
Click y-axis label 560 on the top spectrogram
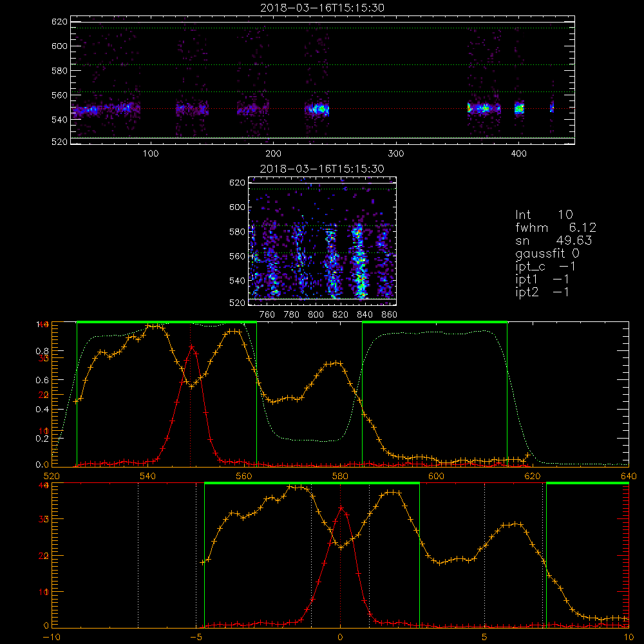point(59,95)
